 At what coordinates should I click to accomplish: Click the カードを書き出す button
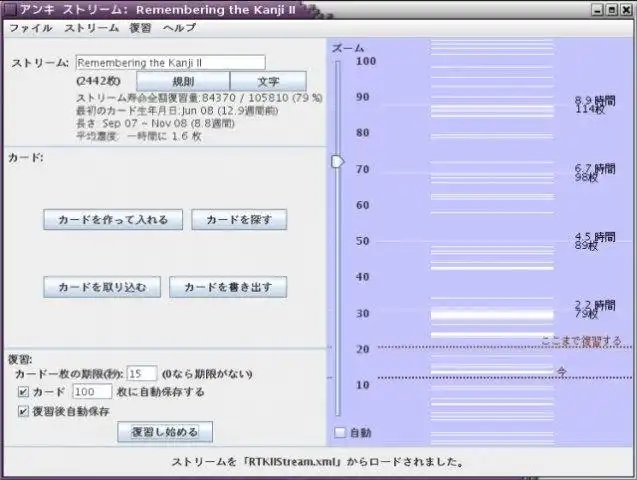coord(228,287)
